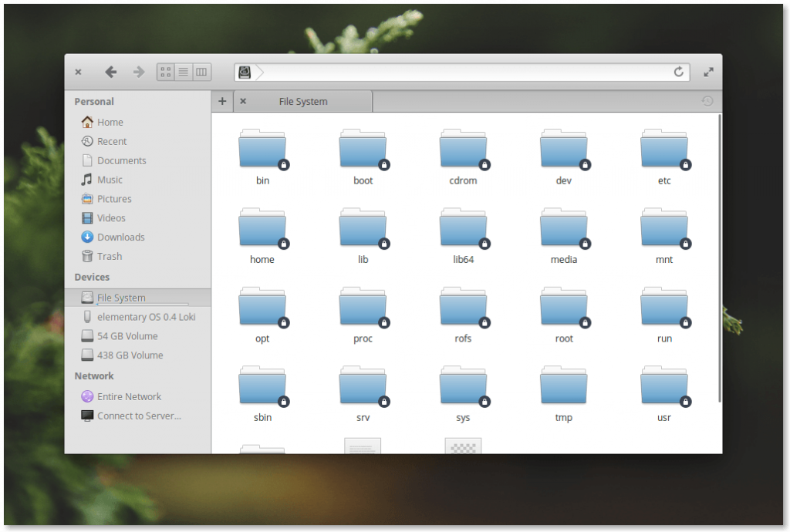Screen dimensions: 790x532
Task: Select the cdrom folder
Action: point(463,157)
